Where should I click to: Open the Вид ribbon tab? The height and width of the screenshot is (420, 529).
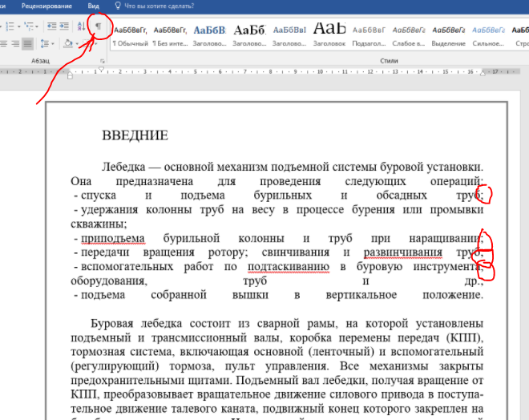pyautogui.click(x=94, y=5)
